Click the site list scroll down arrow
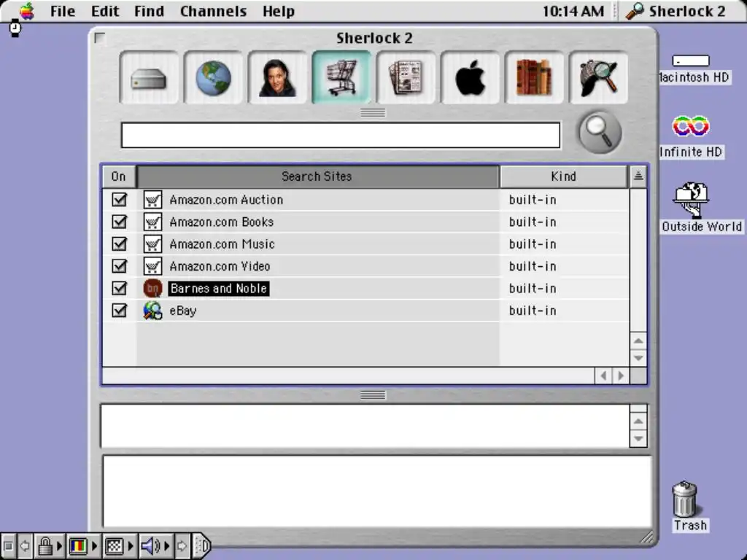 (x=638, y=357)
